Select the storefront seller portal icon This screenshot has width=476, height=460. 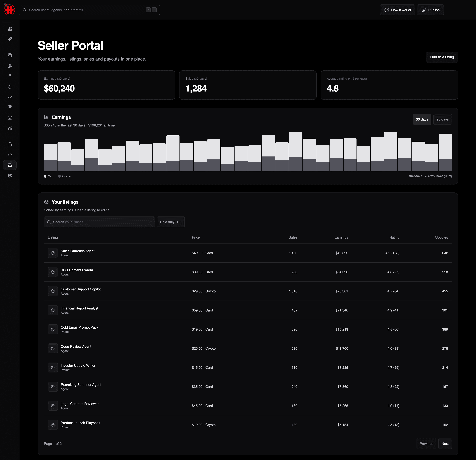10,165
